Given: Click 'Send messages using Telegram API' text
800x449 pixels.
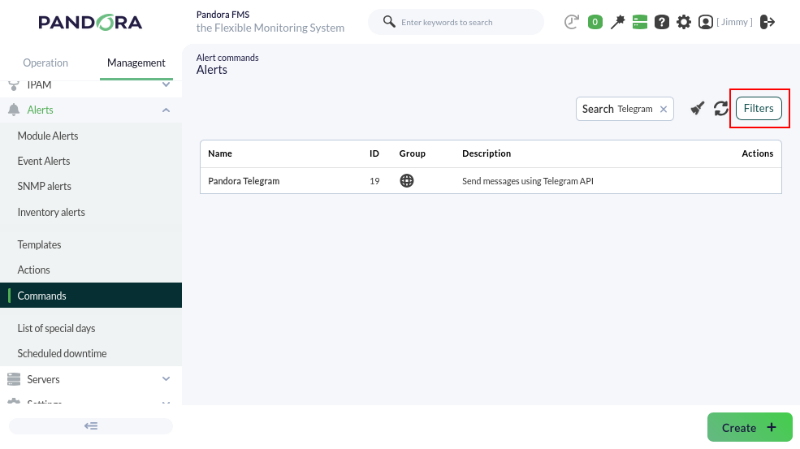Looking at the screenshot, I should pyautogui.click(x=528, y=181).
